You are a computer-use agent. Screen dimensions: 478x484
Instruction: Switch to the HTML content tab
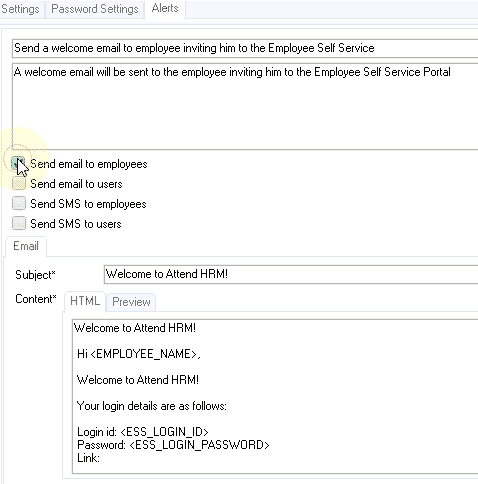pos(85,301)
